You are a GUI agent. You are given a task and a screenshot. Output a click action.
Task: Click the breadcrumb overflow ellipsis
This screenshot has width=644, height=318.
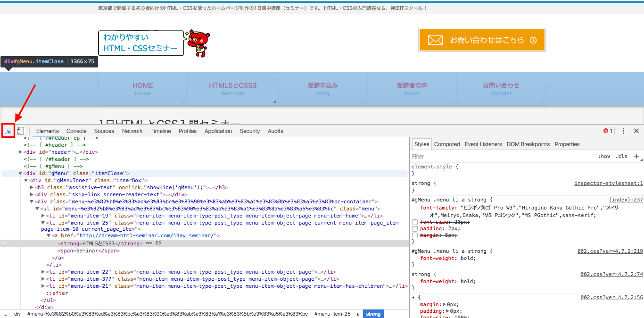[5, 314]
